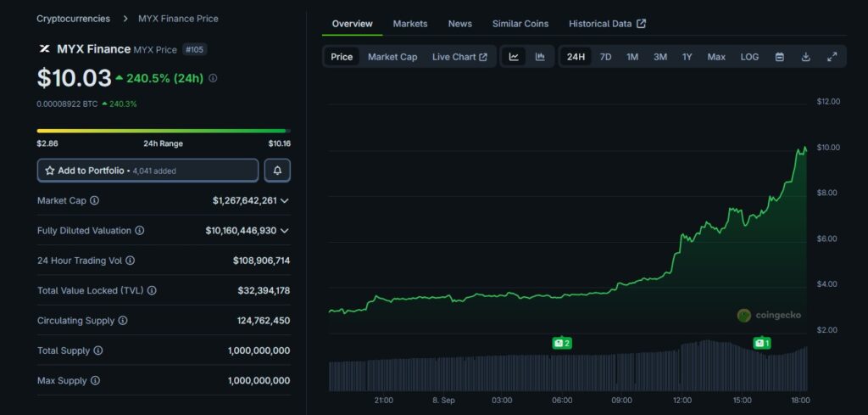Screen dimensions: 868x415
Task: Click TVL value $32,394,178
Action: pyautogui.click(x=264, y=290)
